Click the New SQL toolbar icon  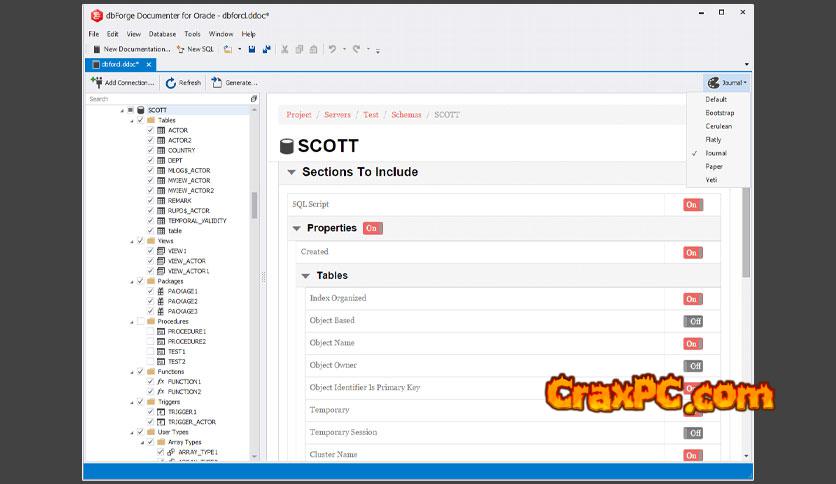[180, 49]
